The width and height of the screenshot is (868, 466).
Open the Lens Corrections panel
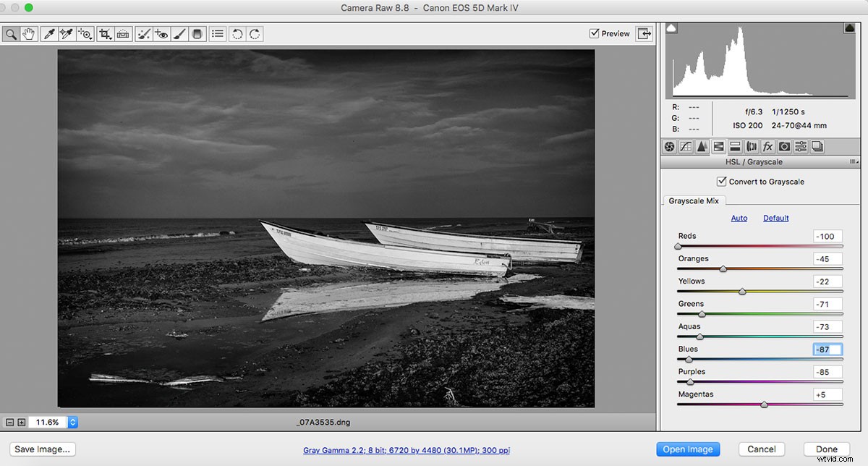click(751, 146)
